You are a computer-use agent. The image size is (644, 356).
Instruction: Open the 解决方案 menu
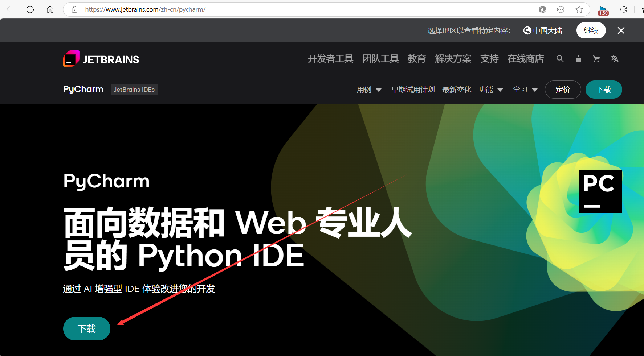point(453,59)
